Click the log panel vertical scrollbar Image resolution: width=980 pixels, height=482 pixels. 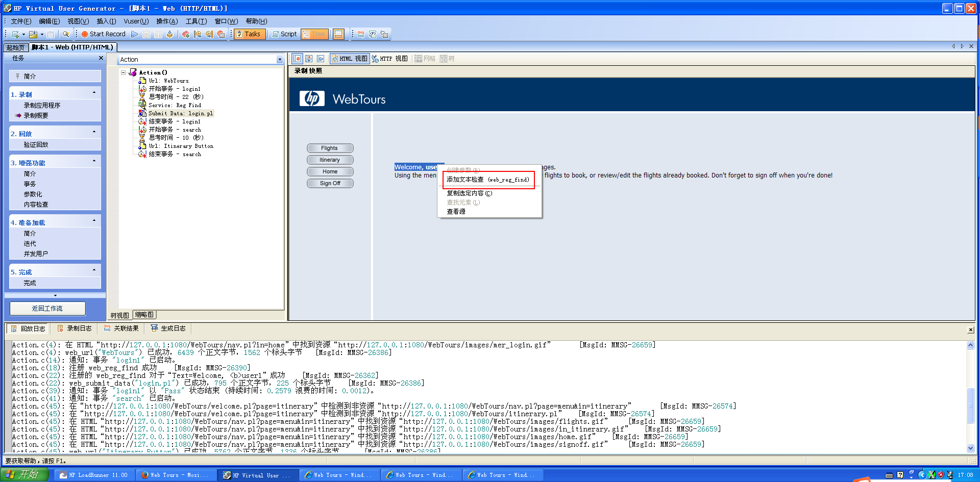point(970,405)
